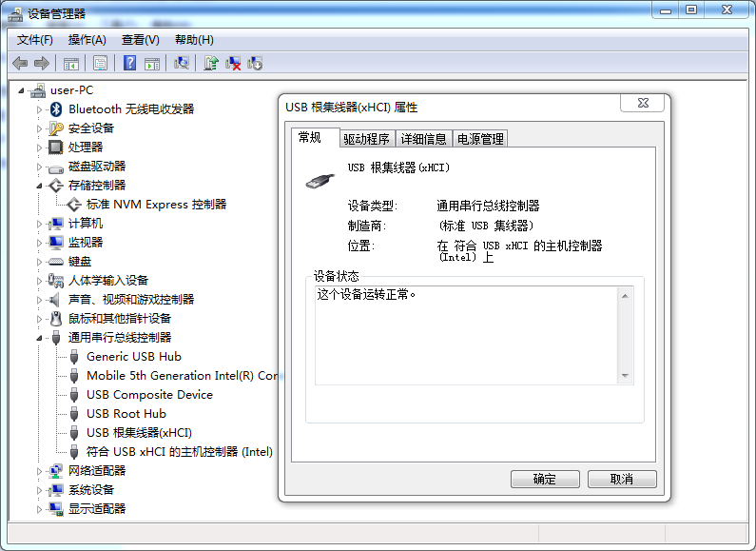This screenshot has height=551, width=756.
Task: Select 符合 USB xHCI 的主机控制器 (Intel)
Action: (180, 452)
